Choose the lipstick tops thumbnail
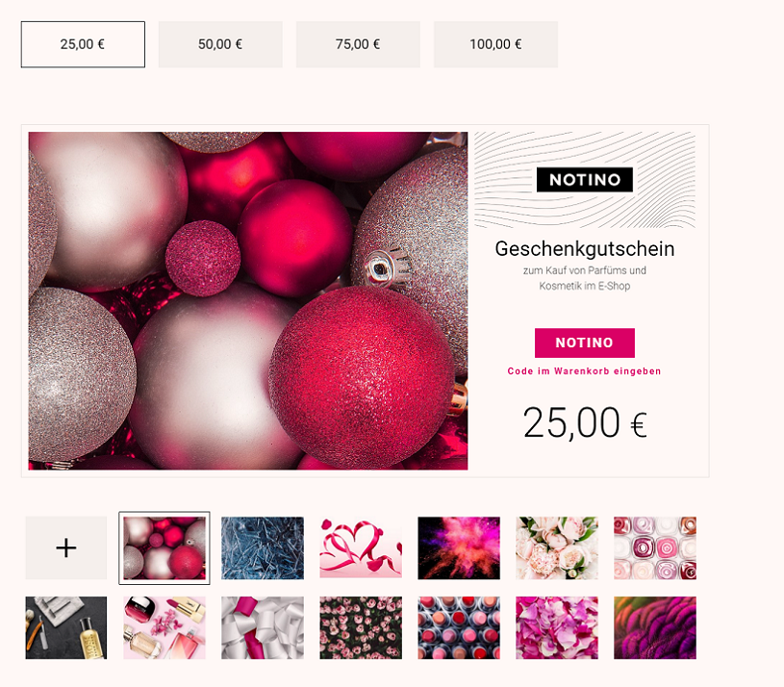Image resolution: width=784 pixels, height=687 pixels. pyautogui.click(x=459, y=627)
